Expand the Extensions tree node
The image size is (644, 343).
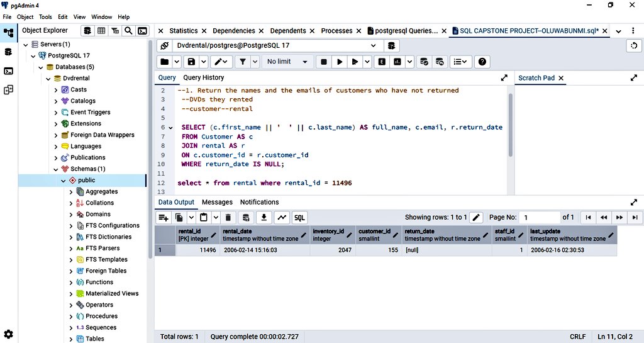point(56,123)
